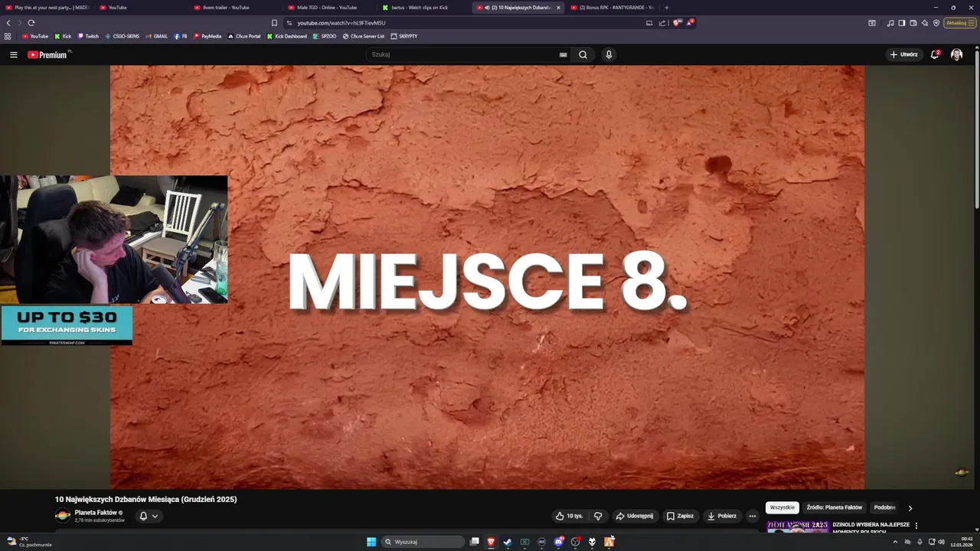The height and width of the screenshot is (551, 980).
Task: Open the browser apps grid icon
Action: coord(8,36)
